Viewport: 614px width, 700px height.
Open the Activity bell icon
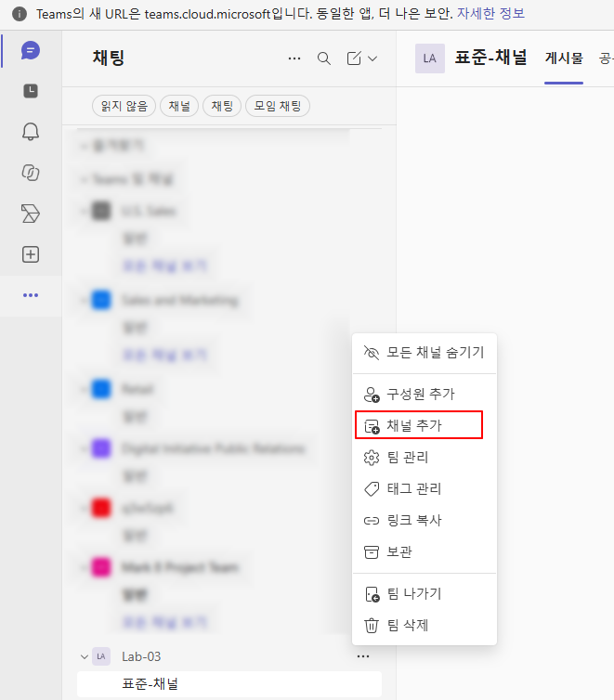click(31, 132)
